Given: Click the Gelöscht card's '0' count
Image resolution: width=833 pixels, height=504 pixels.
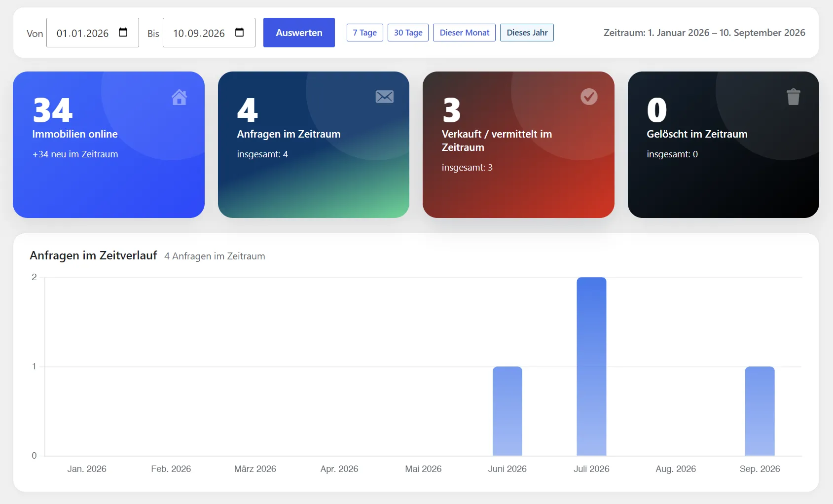Looking at the screenshot, I should coord(657,110).
